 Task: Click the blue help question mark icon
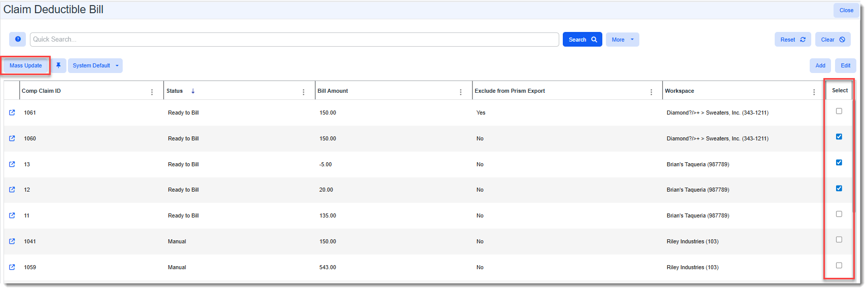point(18,39)
